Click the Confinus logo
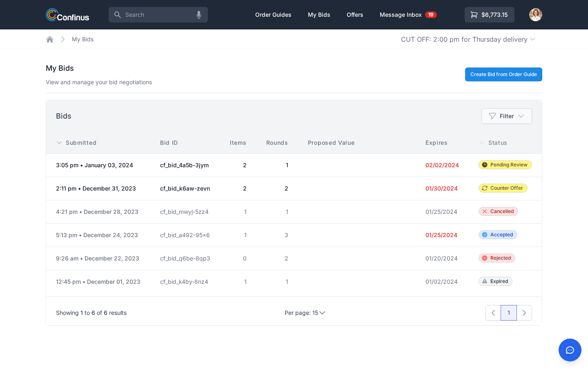This screenshot has height=368, width=588. [67, 15]
